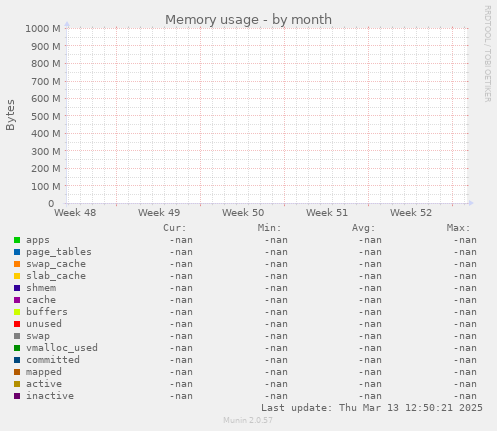Click the 'Week 51' axis label
497x431 pixels.
point(327,213)
